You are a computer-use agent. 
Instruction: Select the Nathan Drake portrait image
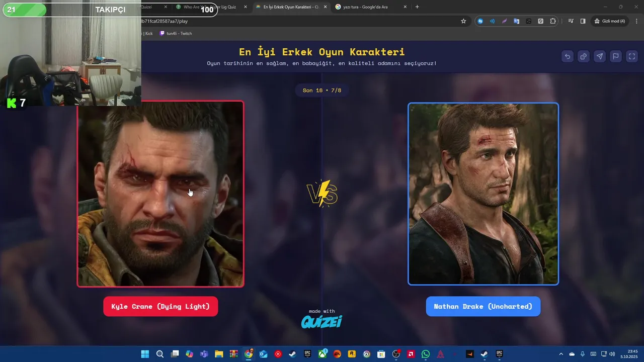coord(483,194)
